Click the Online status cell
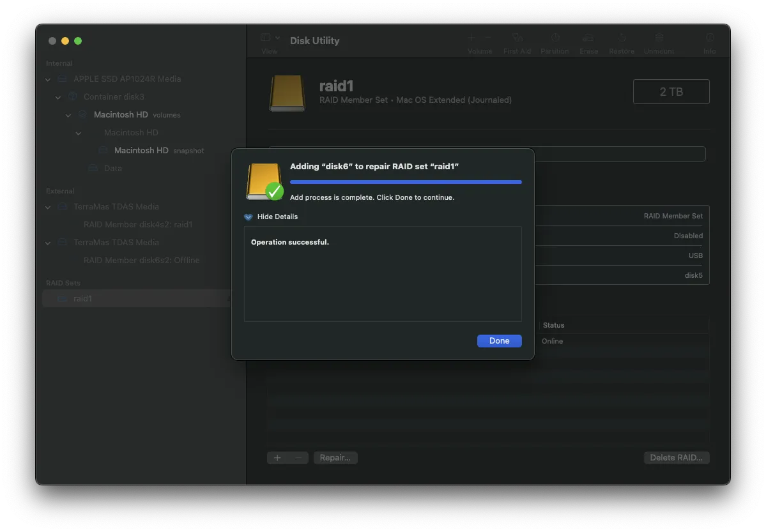This screenshot has width=766, height=532. 552,341
